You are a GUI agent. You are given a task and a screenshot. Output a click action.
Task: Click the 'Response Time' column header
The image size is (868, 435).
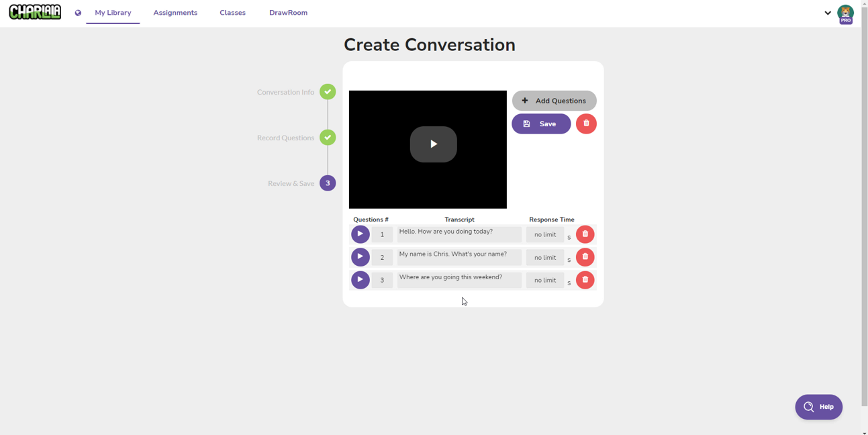(x=552, y=220)
